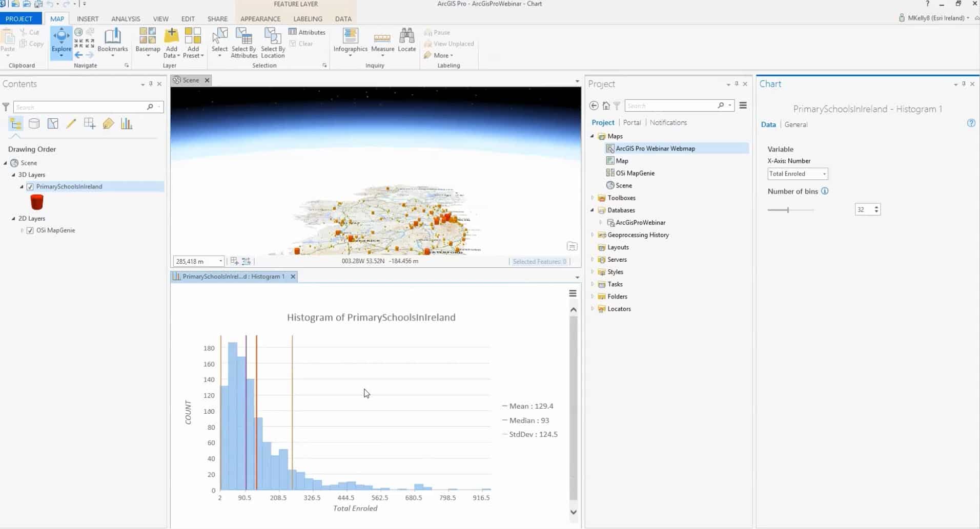Open the Infographics tool

(x=350, y=37)
